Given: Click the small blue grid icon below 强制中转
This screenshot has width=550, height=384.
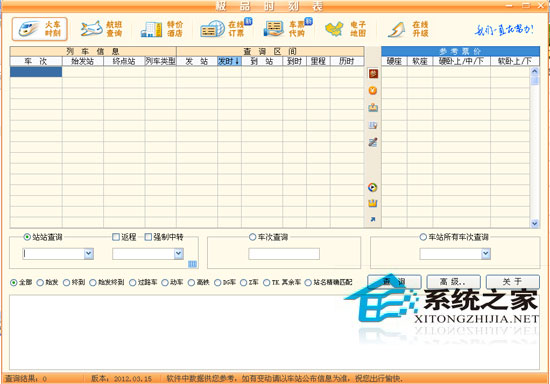Looking at the screenshot, I should click(192, 264).
